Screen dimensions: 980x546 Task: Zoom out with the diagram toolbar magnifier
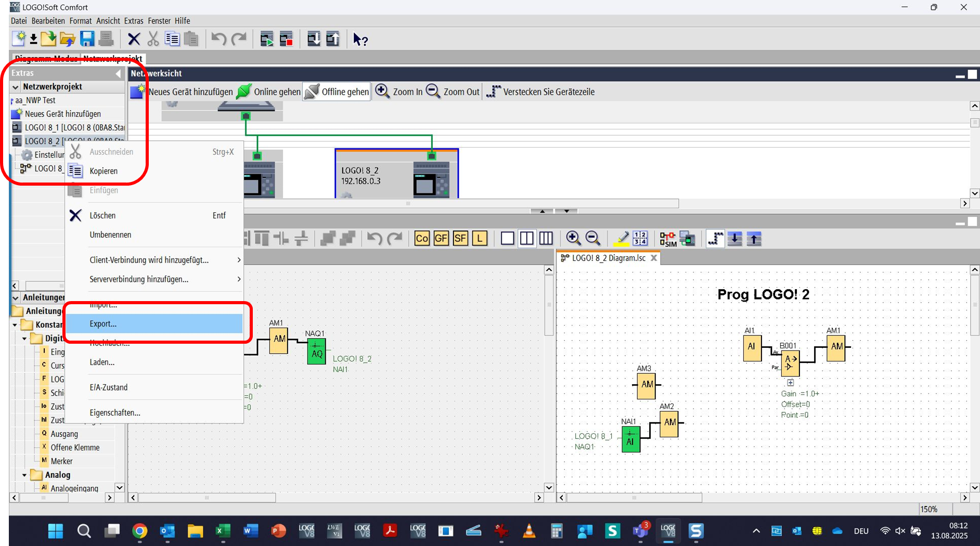pos(592,238)
